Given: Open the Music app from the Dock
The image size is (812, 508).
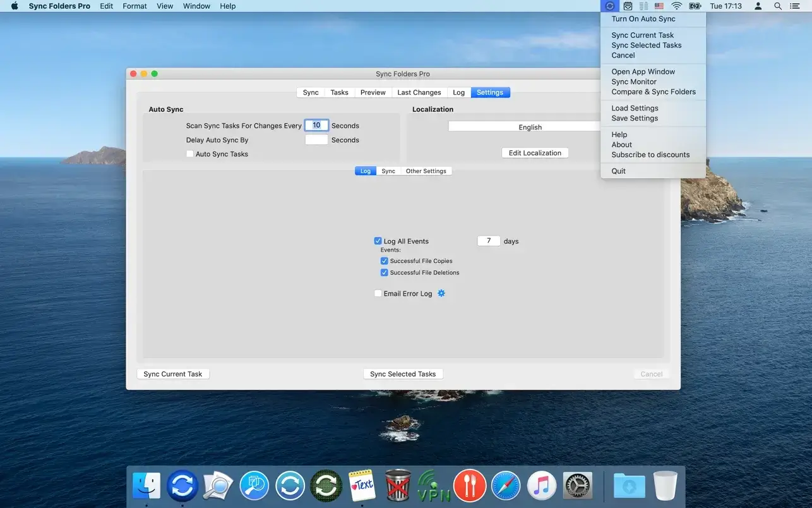Looking at the screenshot, I should 542,486.
